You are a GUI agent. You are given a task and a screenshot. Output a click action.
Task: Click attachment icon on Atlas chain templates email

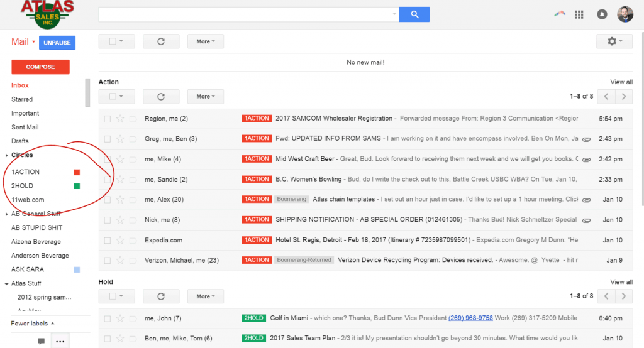point(587,200)
